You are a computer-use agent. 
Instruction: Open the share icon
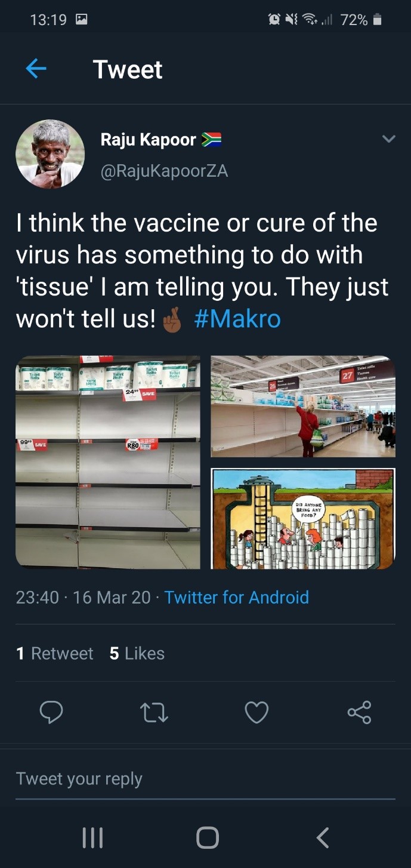pyautogui.click(x=359, y=712)
